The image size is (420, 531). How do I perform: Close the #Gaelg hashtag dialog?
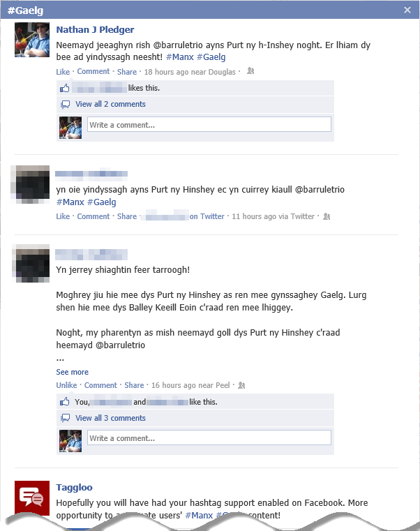[x=407, y=10]
